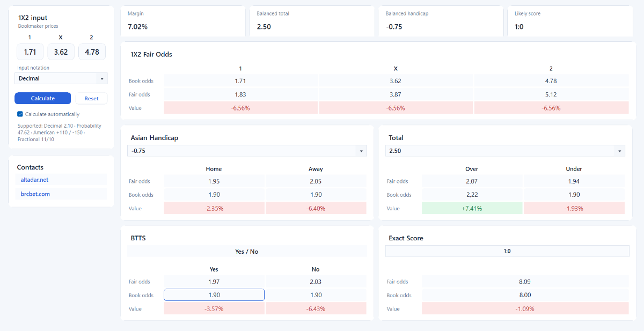Click the BTTS Yes book odds field

click(x=214, y=295)
